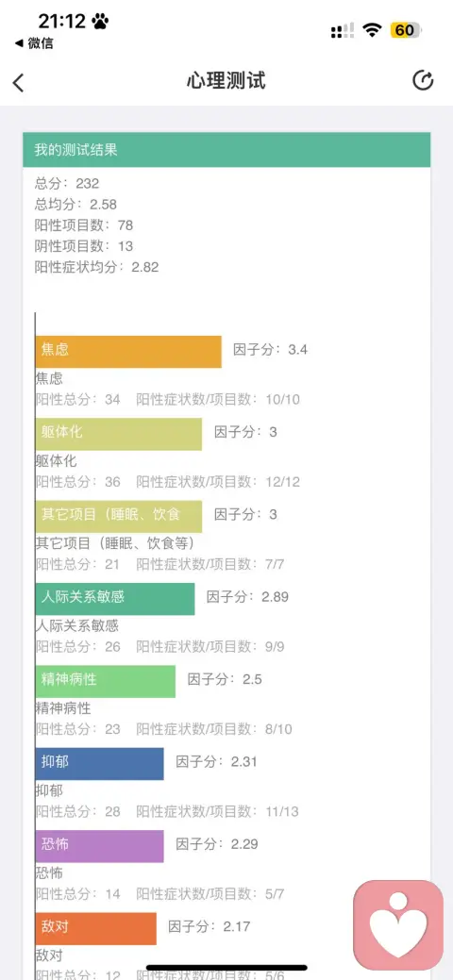Tap the 总分: 232 line
Screen dimensions: 453x980
67,183
